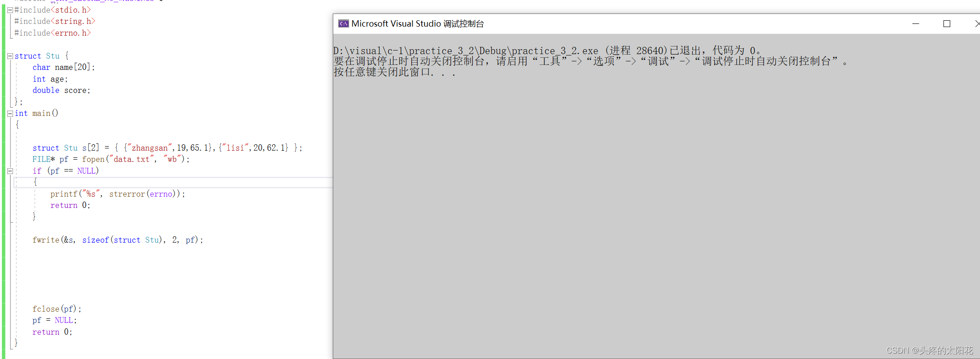Collapse the if (pf == NULL) block
The height and width of the screenshot is (359, 980).
pyautogui.click(x=10, y=171)
